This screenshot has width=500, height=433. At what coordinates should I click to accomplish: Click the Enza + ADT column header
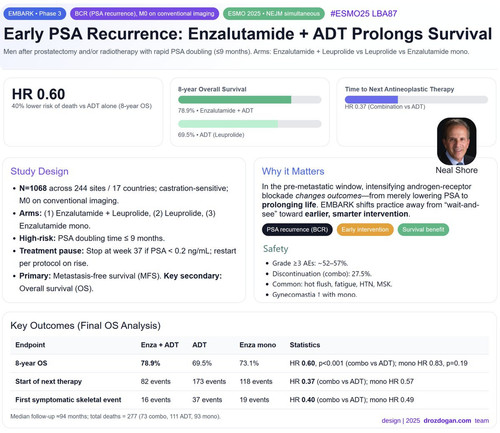click(160, 345)
